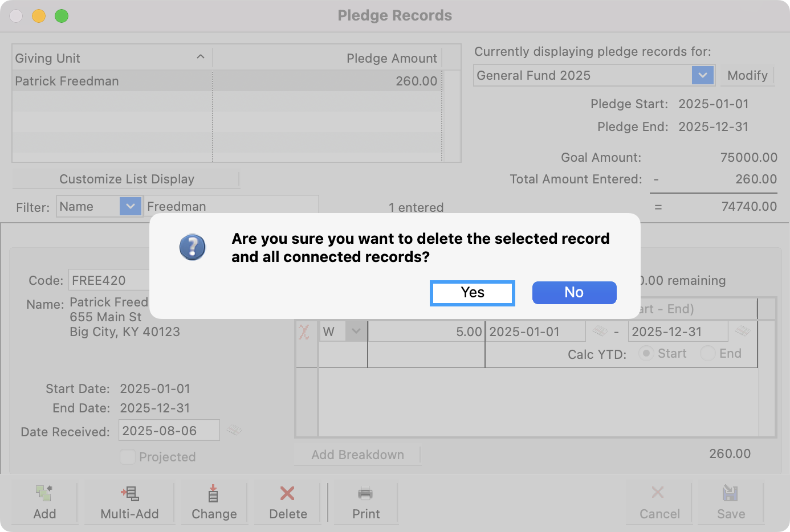The width and height of the screenshot is (790, 532).
Task: Enable the Projected checkbox
Action: click(126, 457)
